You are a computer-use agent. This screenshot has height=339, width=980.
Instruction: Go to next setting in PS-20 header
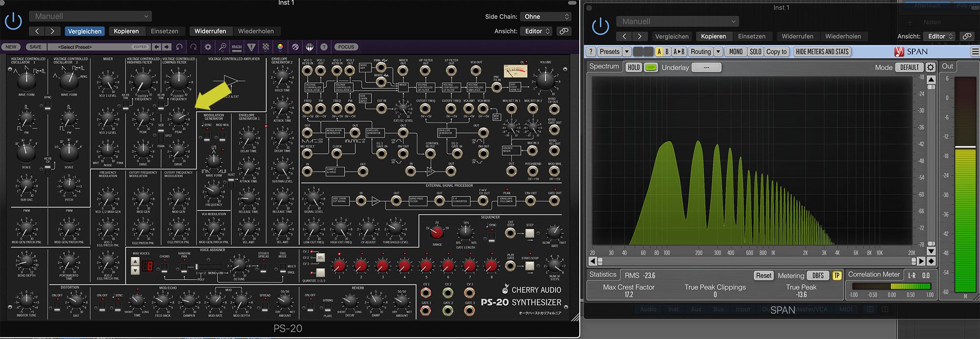tap(52, 31)
